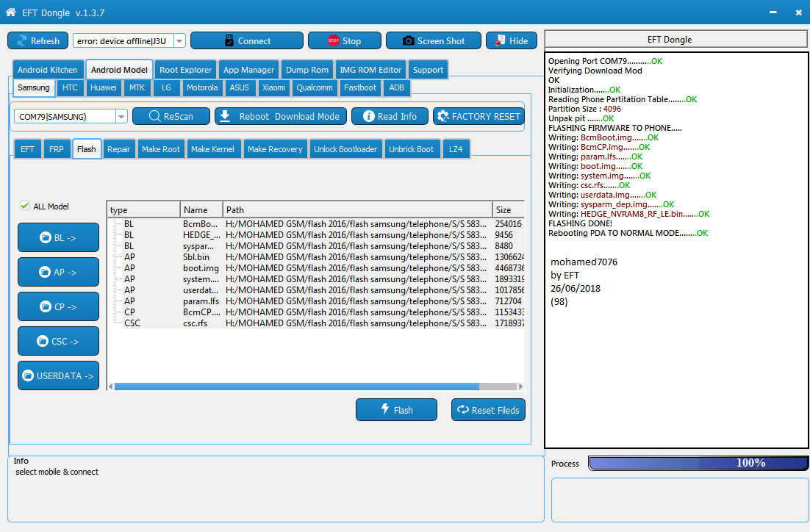Image resolution: width=810 pixels, height=532 pixels.
Task: Select the ADB tab
Action: pos(396,87)
